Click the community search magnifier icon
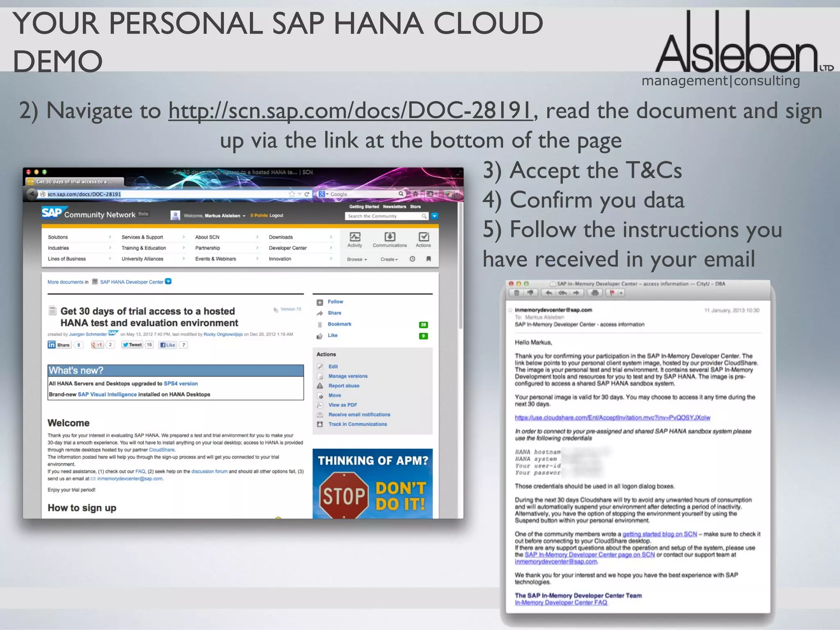Viewport: 840px width, 630px height. 424,216
